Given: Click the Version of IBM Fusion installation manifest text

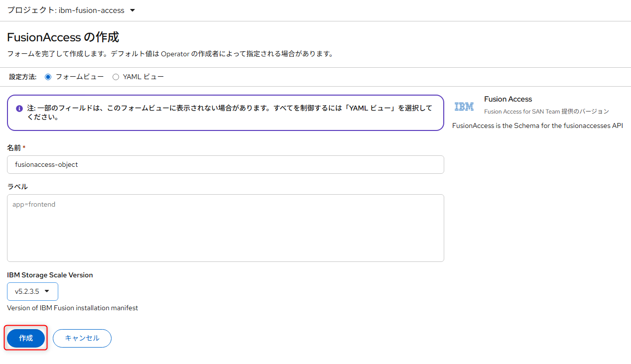Looking at the screenshot, I should 73,308.
